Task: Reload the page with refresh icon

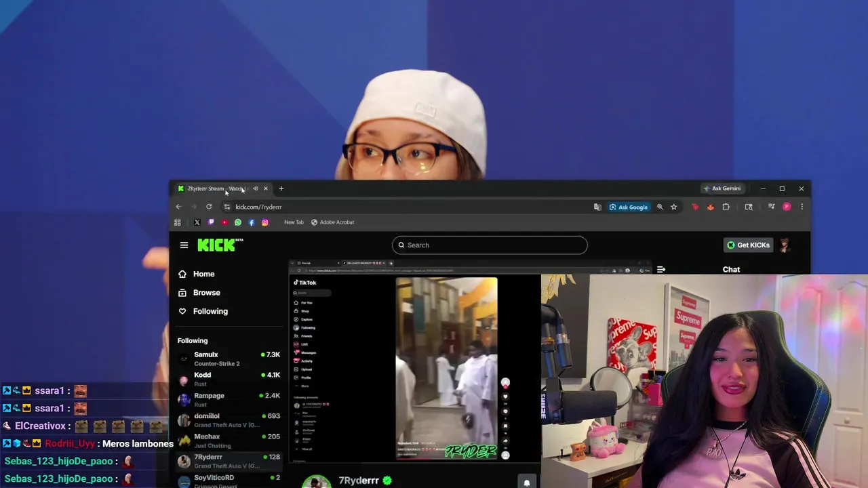Action: coord(209,207)
